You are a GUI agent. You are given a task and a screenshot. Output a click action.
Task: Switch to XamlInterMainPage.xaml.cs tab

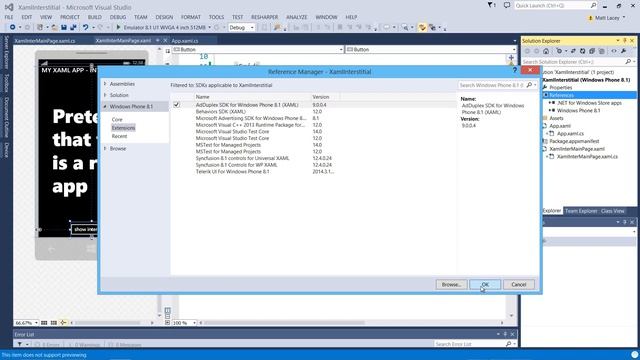[45, 41]
